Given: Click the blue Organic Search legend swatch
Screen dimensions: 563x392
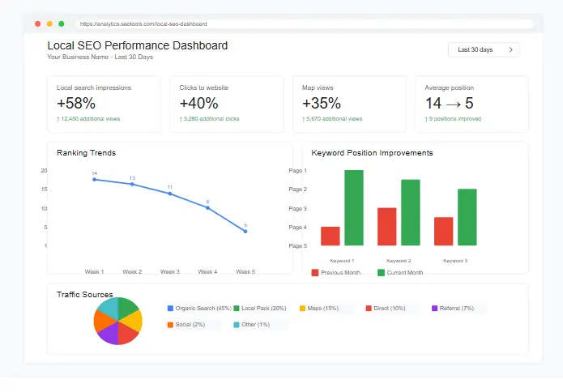Looking at the screenshot, I should pos(170,309).
